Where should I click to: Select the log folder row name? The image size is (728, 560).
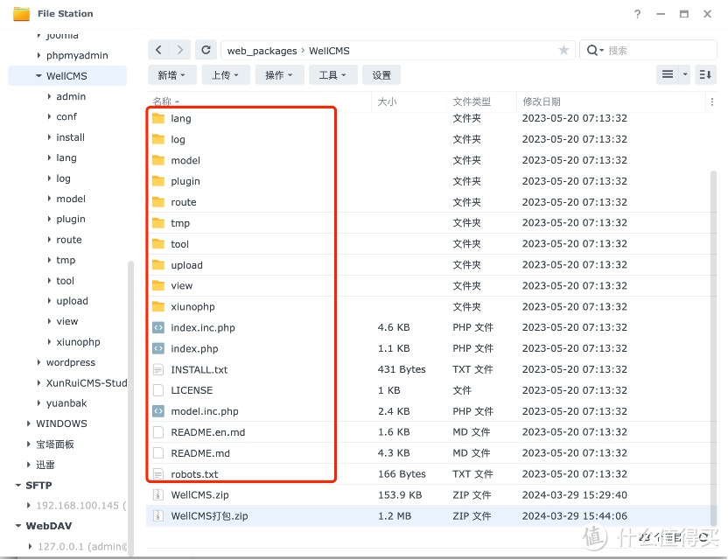[178, 139]
